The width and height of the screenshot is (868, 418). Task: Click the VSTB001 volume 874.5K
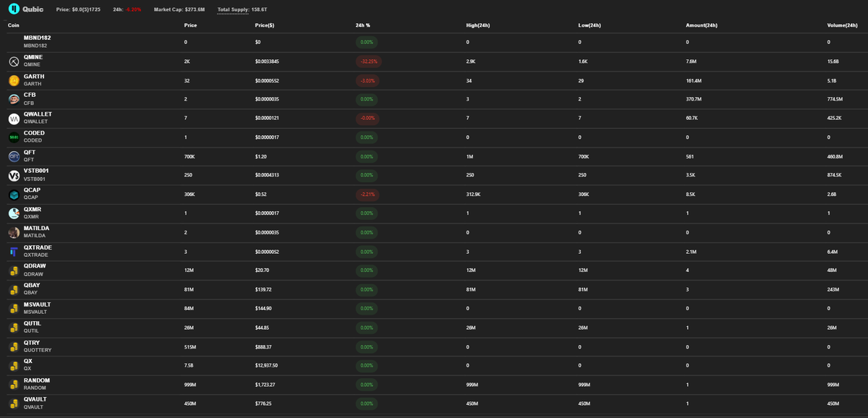click(835, 176)
